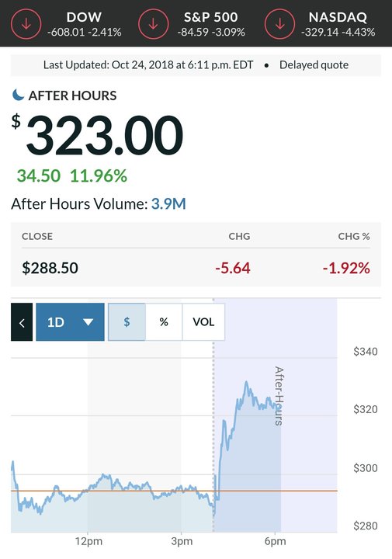Viewport: 392px width, 559px height.
Task: Switch chart to VOL view
Action: (203, 322)
